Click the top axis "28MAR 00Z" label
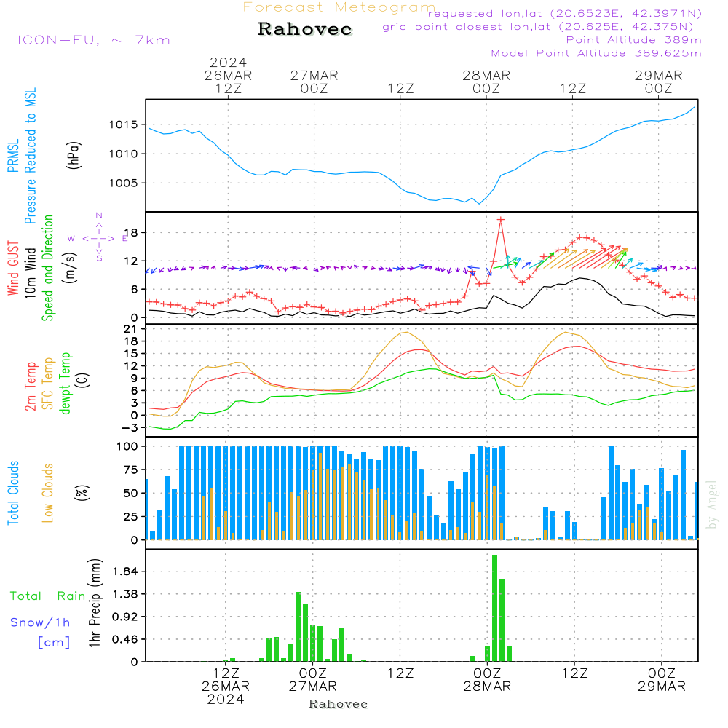Viewport: 728px width, 728px height. [486, 82]
